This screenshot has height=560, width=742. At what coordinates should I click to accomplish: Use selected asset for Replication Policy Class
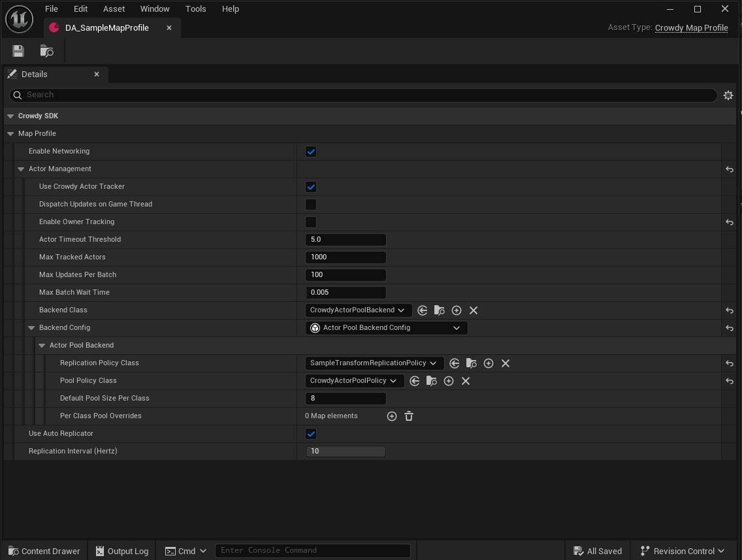click(455, 363)
